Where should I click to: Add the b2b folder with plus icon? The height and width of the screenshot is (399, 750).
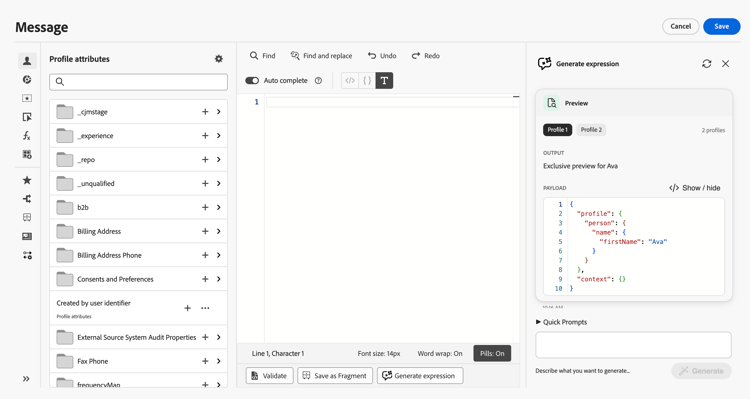(205, 207)
